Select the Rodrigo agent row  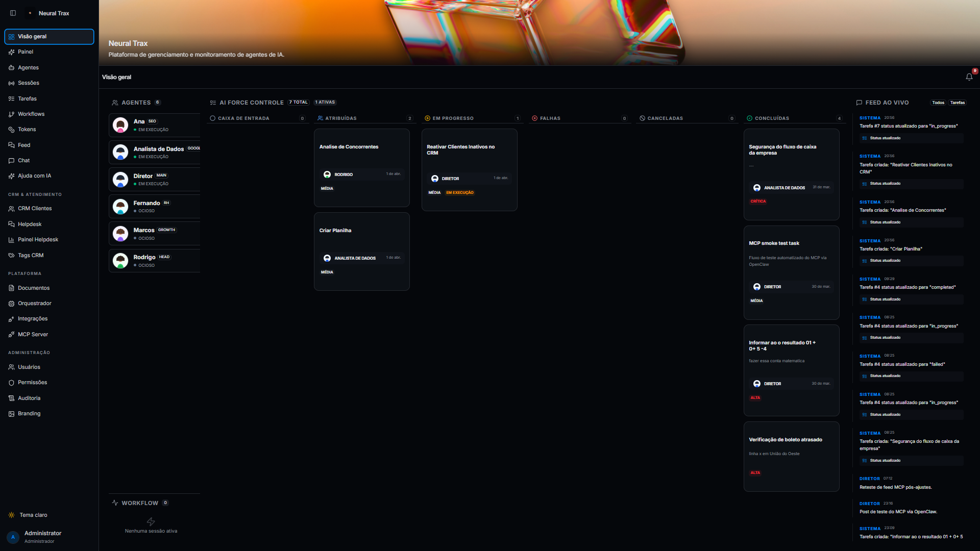coord(154,261)
